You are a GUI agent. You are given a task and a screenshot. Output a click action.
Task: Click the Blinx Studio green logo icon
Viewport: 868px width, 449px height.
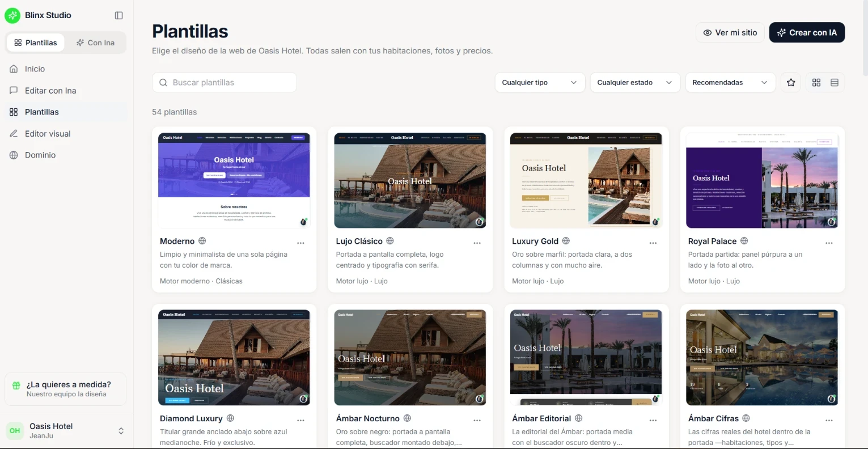click(12, 15)
